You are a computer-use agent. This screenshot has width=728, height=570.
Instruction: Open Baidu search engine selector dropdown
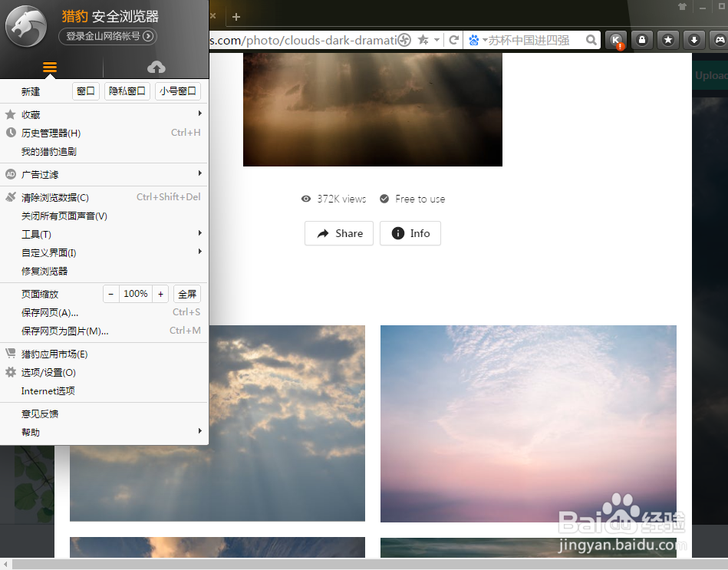[x=477, y=41]
